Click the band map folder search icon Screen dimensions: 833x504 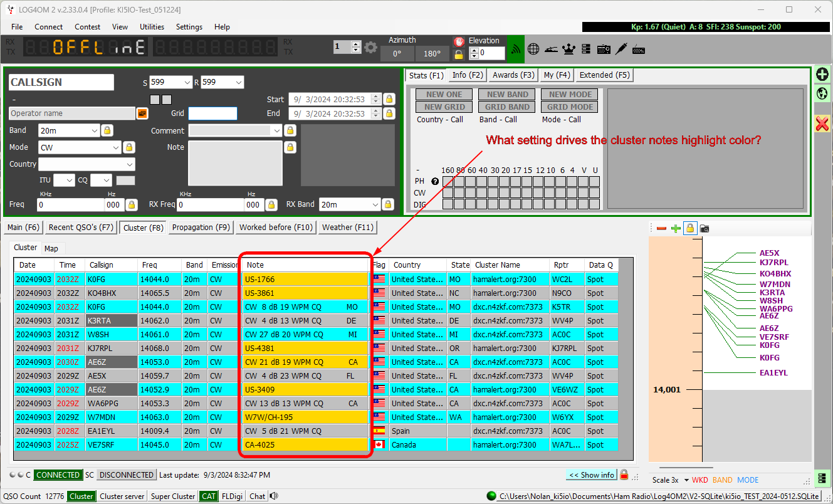(705, 229)
